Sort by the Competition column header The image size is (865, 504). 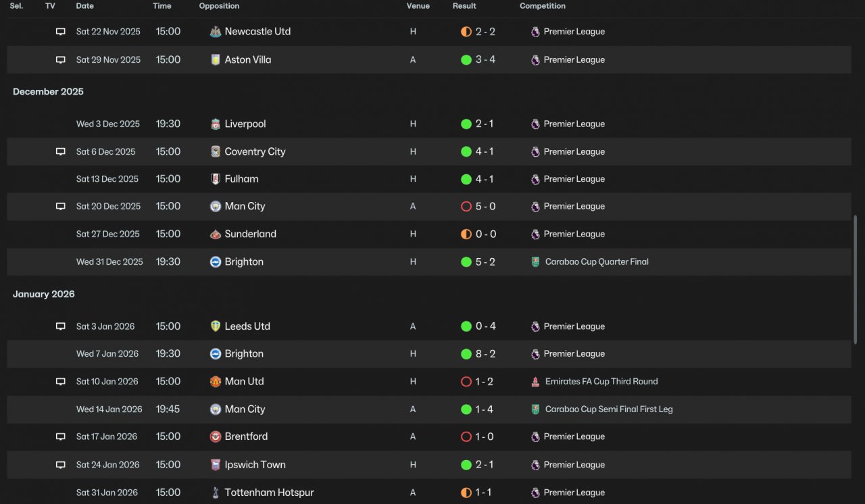(x=543, y=6)
